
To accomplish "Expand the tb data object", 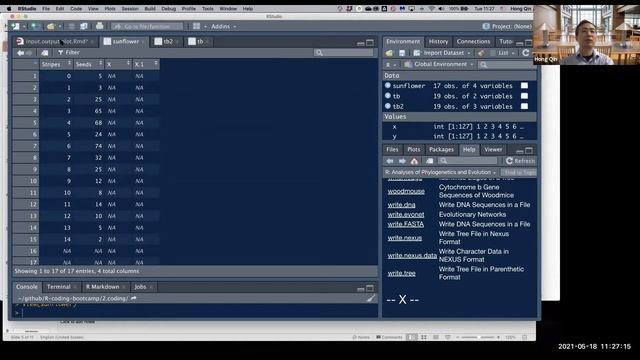I will pos(388,96).
